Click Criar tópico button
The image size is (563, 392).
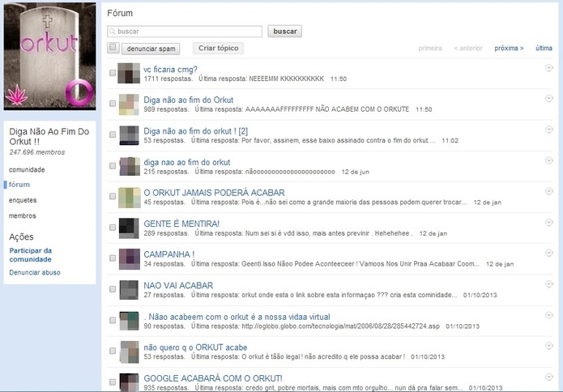pos(218,48)
